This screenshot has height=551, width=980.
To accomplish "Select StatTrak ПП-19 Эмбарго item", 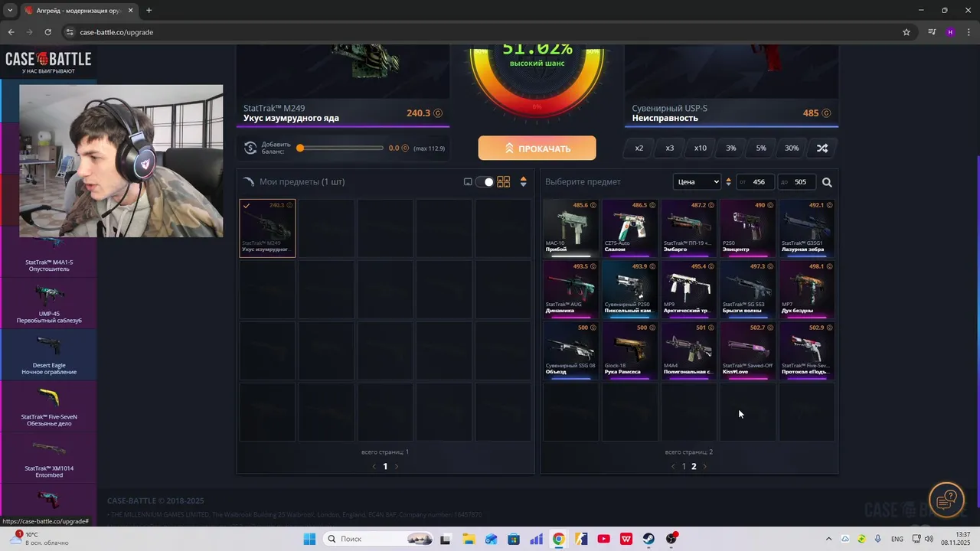I will click(688, 228).
